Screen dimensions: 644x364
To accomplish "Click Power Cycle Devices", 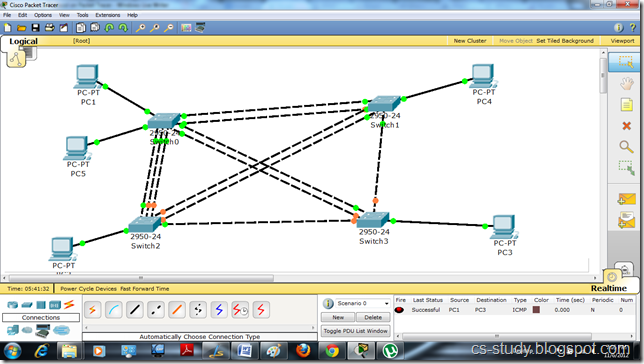I will coord(88,289).
